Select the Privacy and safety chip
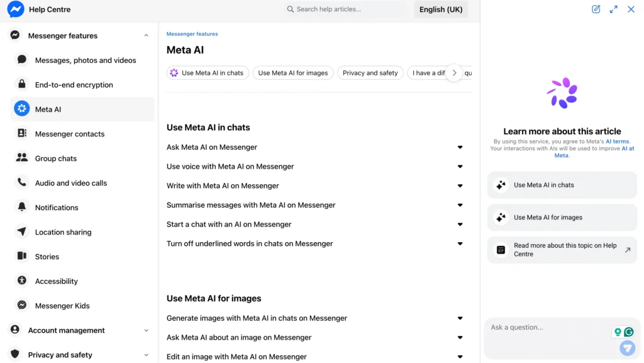This screenshot has width=644, height=363. (x=370, y=73)
